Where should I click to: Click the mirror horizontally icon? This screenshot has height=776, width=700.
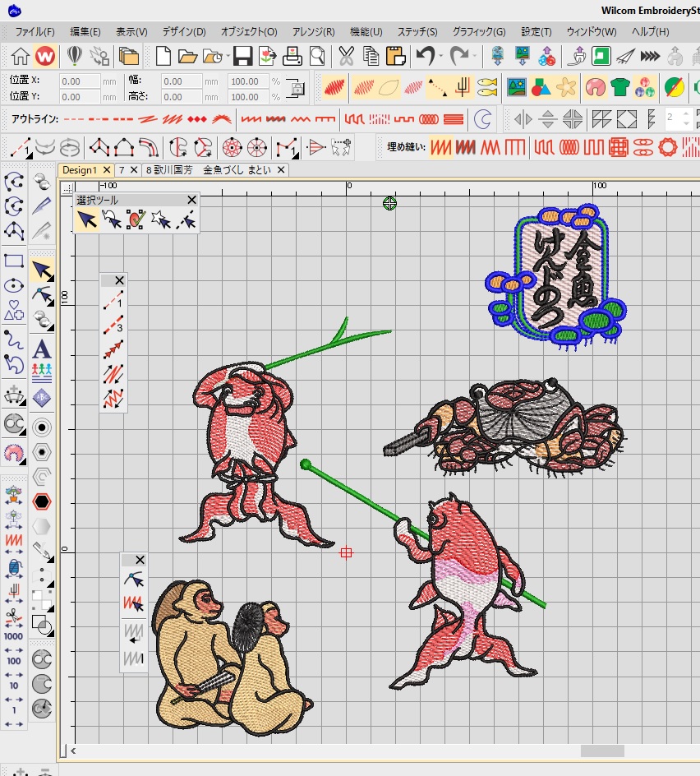click(523, 119)
